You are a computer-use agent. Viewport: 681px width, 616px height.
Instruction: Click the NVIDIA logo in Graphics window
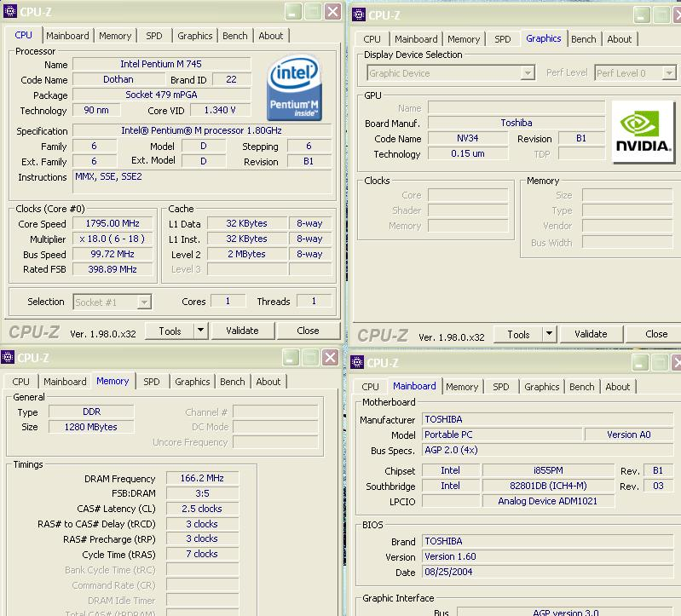[643, 131]
